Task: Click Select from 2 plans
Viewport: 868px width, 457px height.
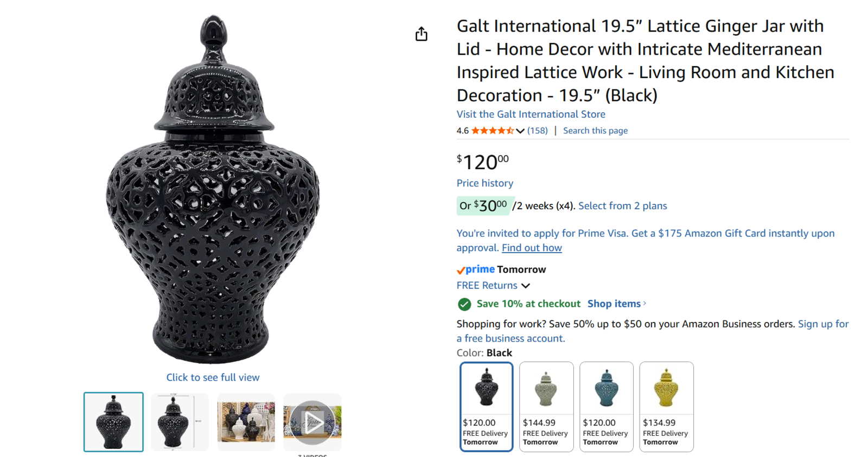Action: (x=622, y=206)
